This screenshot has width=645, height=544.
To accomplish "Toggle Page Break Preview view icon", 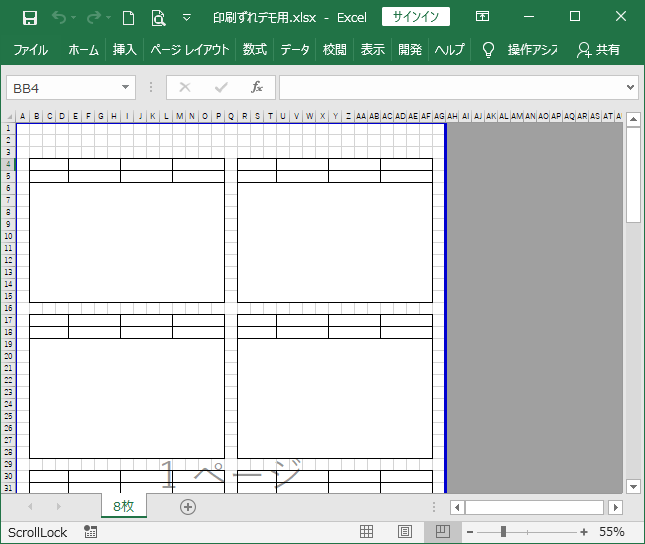I will (x=443, y=532).
